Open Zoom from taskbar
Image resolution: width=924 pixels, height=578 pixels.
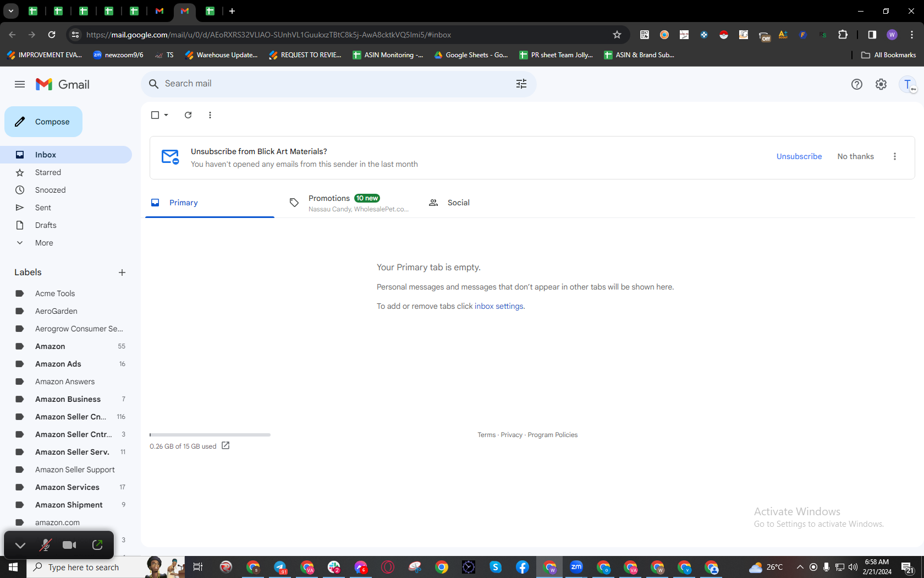click(576, 567)
